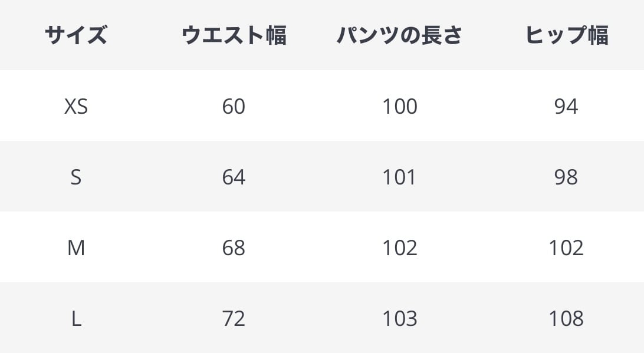Click pants length value 100 for XS
Screen dimensions: 644x353
coord(399,107)
